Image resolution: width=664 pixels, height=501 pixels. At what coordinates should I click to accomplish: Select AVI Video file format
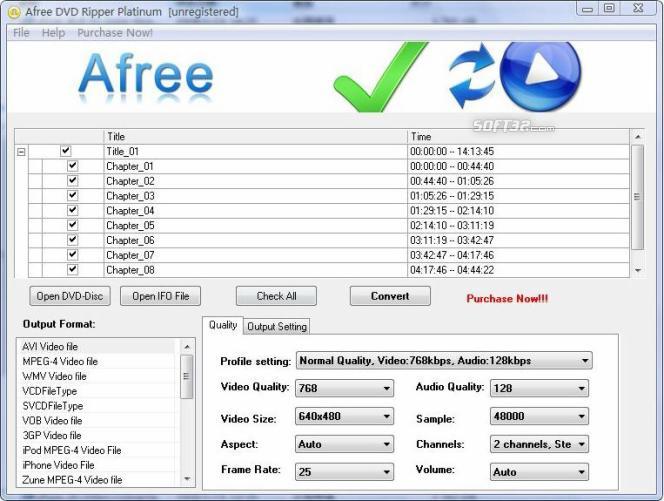pyautogui.click(x=96, y=346)
